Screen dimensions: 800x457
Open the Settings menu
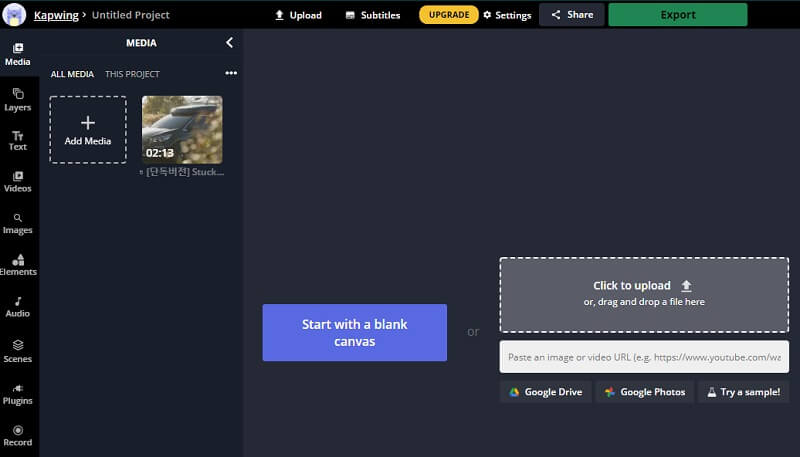(x=506, y=15)
